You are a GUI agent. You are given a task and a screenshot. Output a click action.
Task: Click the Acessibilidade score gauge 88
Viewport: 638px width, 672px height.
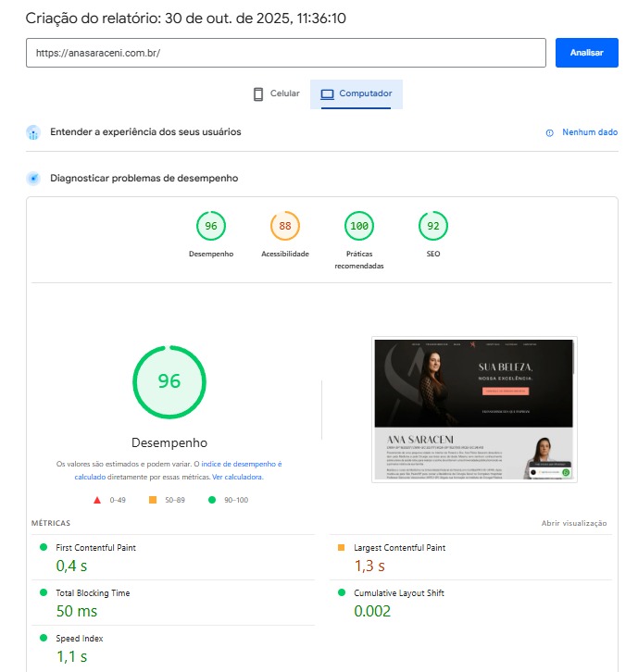285,227
